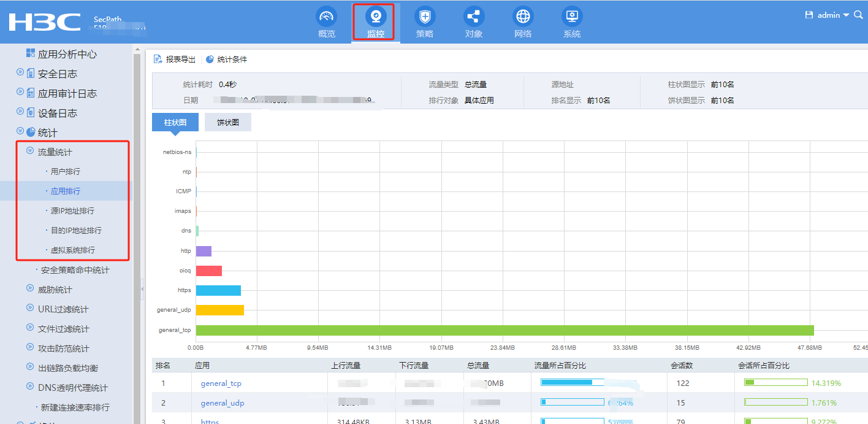Select the 对象 objects icon
The height and width of the screenshot is (424, 868).
click(474, 16)
